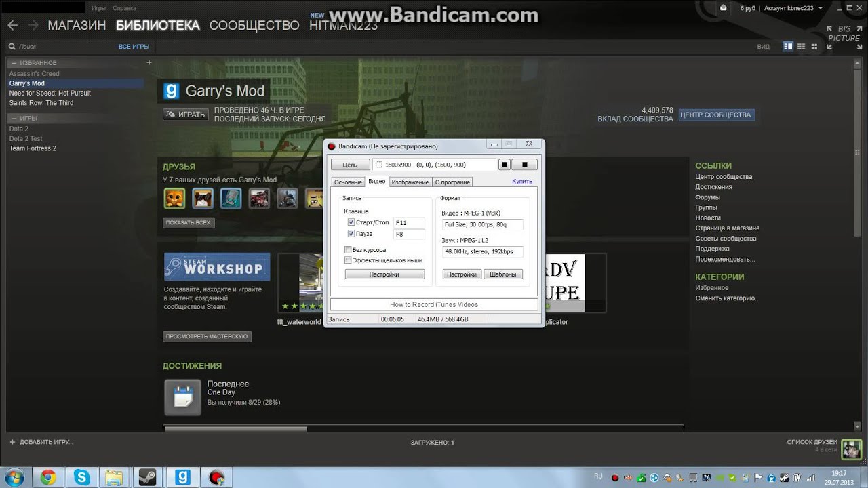
Task: Click Просмотреть мастерскую button
Action: coord(207,336)
